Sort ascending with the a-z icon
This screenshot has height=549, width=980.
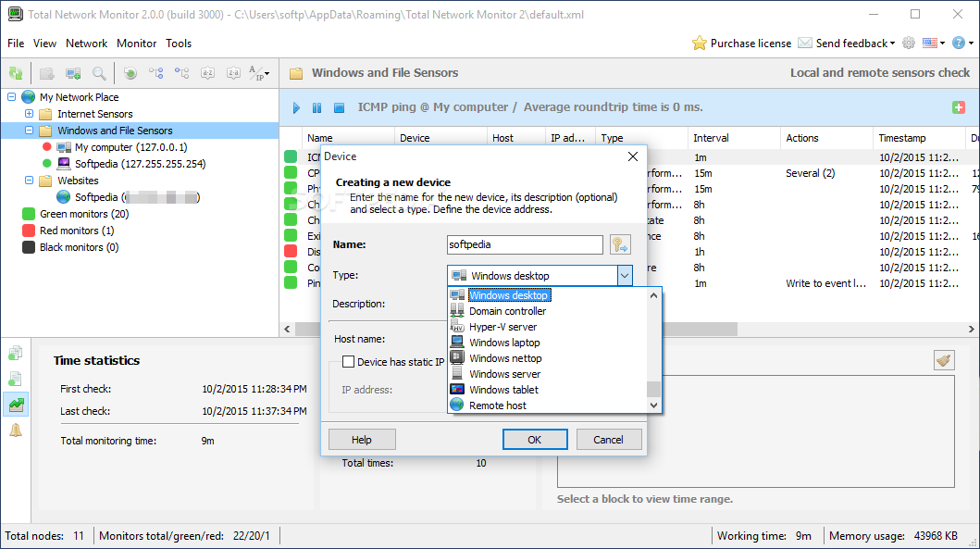tap(207, 73)
